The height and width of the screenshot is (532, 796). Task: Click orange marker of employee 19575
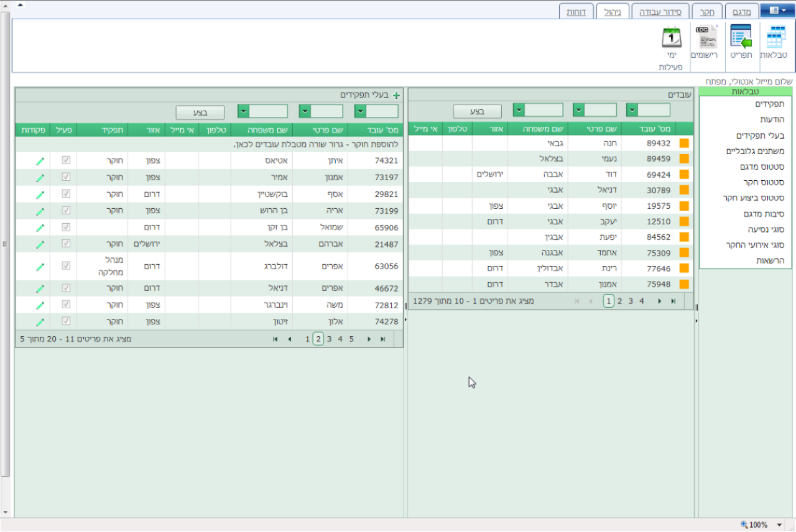[684, 206]
